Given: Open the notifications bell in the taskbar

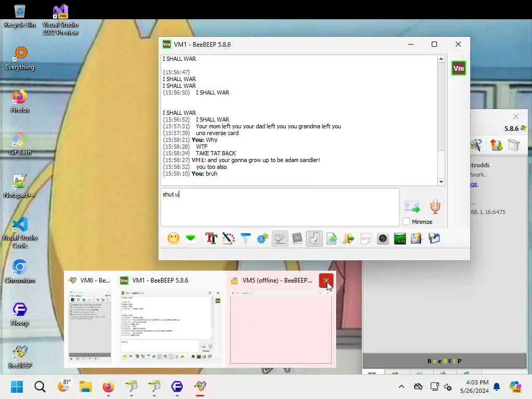Looking at the screenshot, I should [497, 387].
